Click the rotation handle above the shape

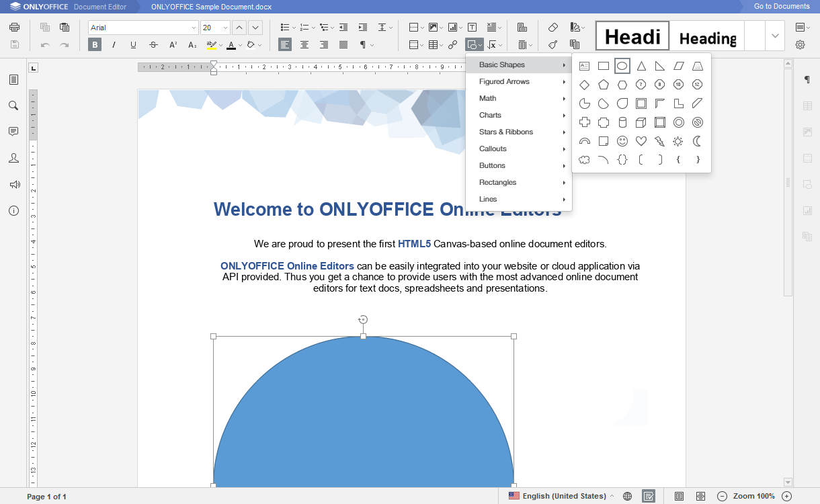click(x=363, y=319)
